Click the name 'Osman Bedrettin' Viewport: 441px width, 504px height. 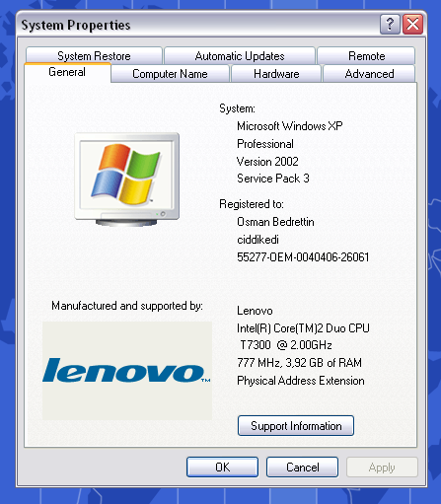click(x=275, y=222)
